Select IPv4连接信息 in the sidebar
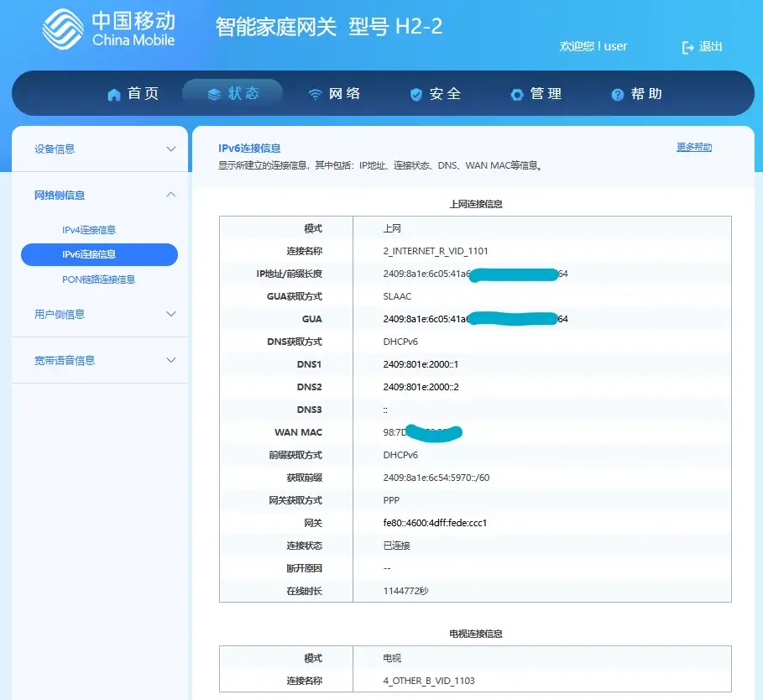 tap(89, 230)
